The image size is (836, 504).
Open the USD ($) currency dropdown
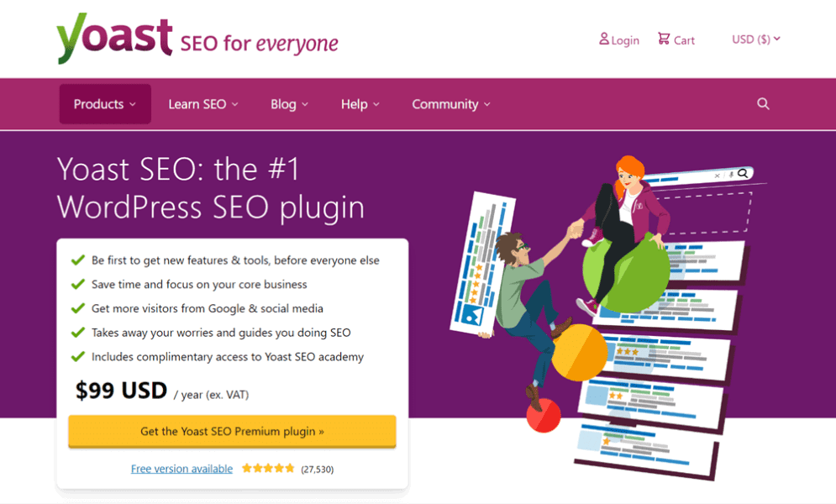(756, 39)
